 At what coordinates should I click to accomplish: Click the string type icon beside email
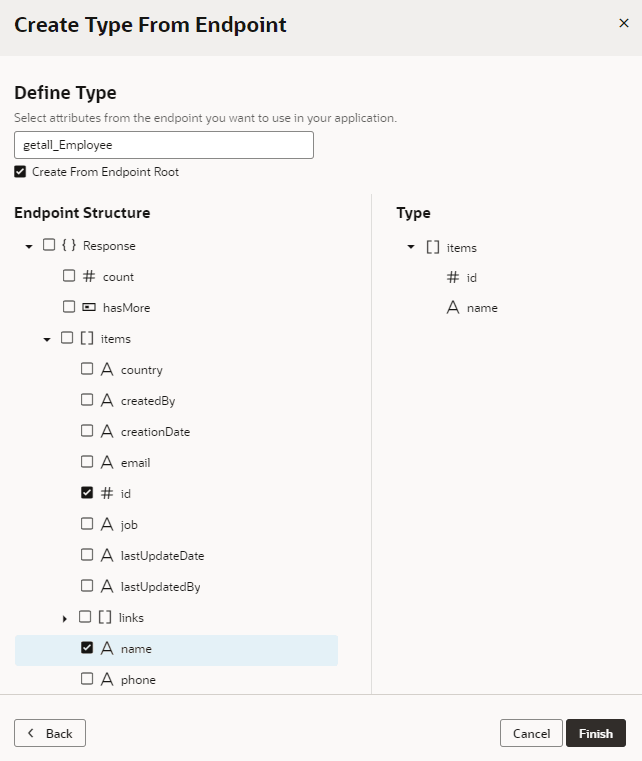(x=106, y=462)
